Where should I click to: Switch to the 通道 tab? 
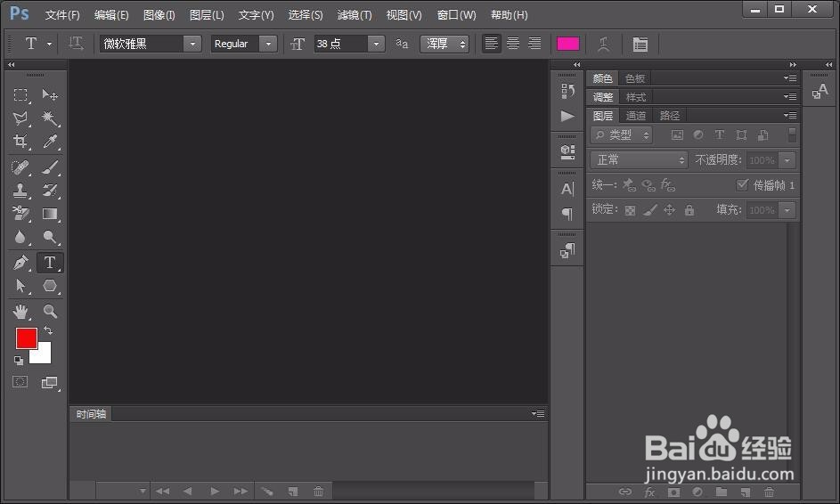pyautogui.click(x=636, y=116)
